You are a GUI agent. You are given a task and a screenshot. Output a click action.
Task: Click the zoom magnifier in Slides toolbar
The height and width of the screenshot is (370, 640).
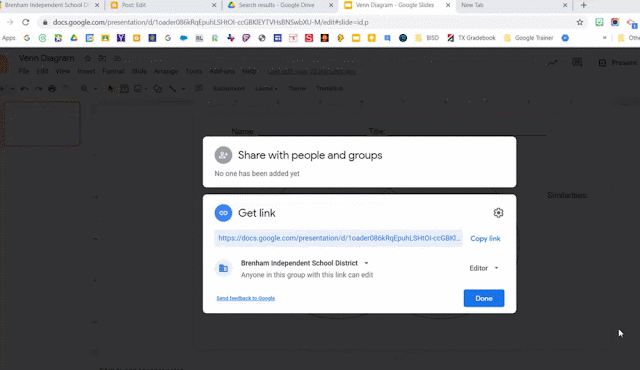point(84,88)
